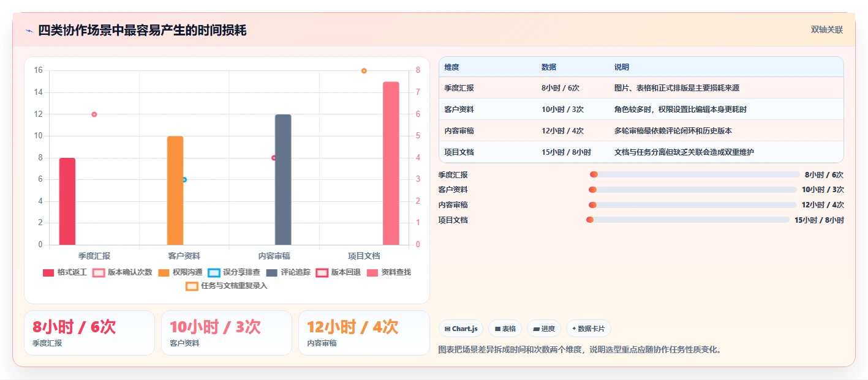Click the 内容审稿 x-axis label
Screen dimensions: 868x380
(x=274, y=256)
